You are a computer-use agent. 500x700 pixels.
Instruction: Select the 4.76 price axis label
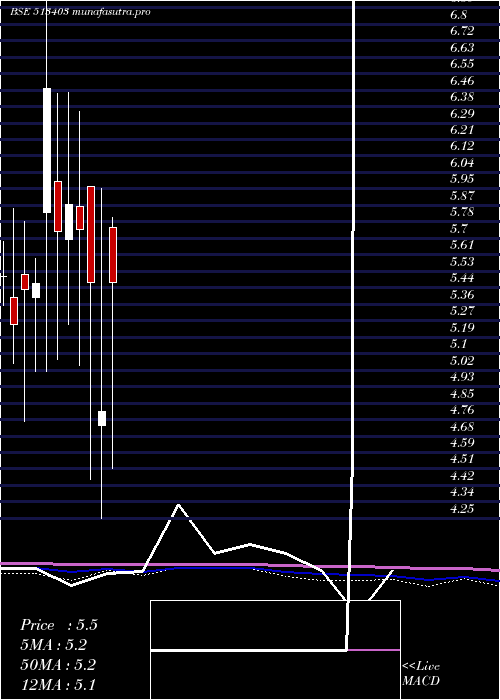click(462, 410)
